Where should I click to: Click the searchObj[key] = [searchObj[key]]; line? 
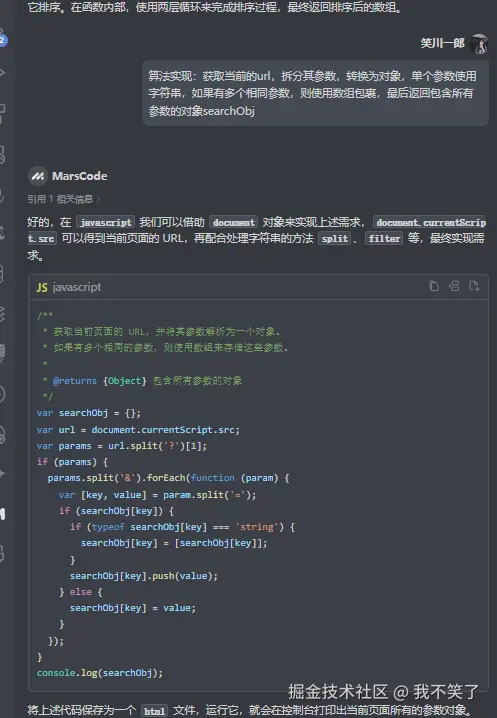[x=174, y=543]
